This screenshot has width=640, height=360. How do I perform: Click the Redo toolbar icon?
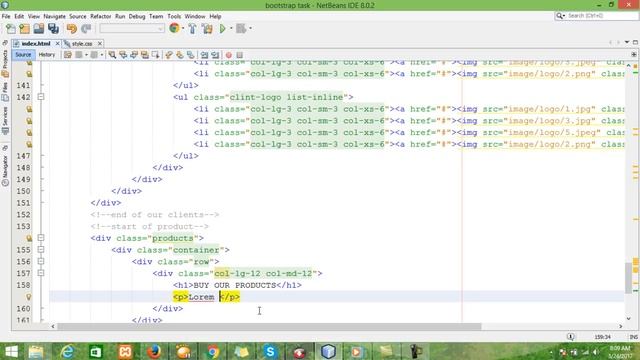click(x=86, y=29)
